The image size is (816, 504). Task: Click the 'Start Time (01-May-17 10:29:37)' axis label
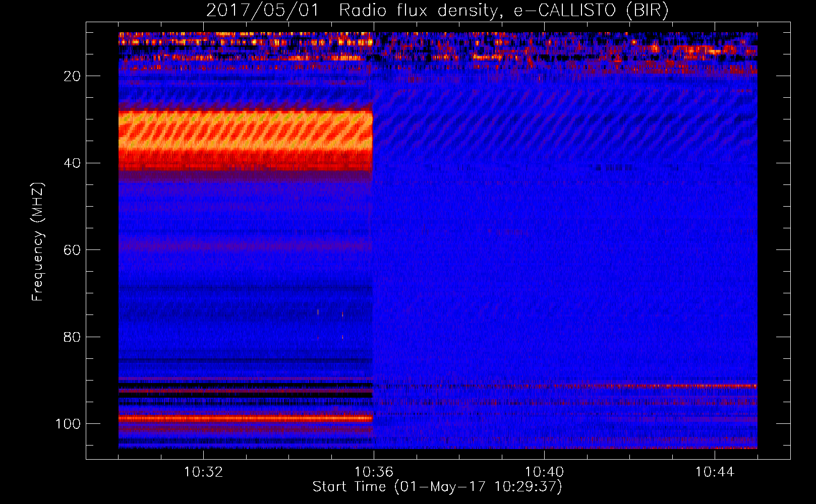point(437,487)
